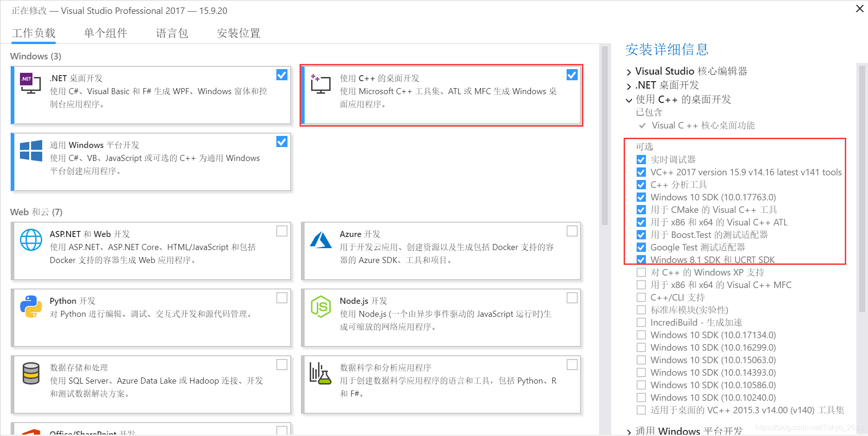Image resolution: width=868 pixels, height=436 pixels.
Task: Switch to the 工作负载 tab
Action: [34, 33]
